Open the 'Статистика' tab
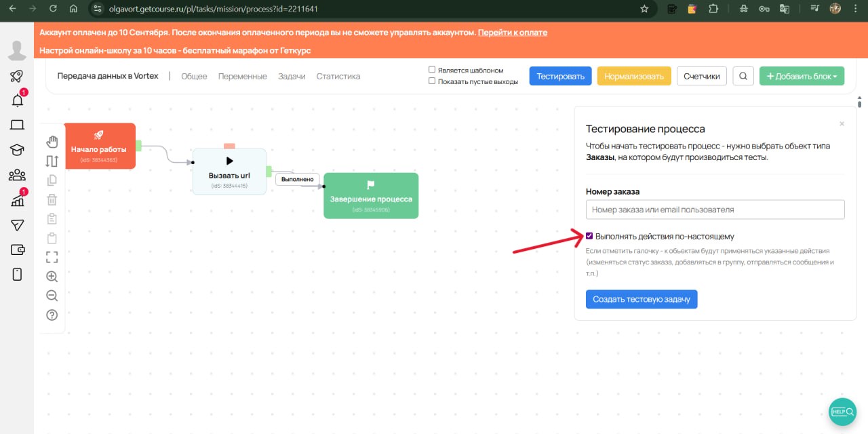Screen dimensions: 868x434 (338, 77)
